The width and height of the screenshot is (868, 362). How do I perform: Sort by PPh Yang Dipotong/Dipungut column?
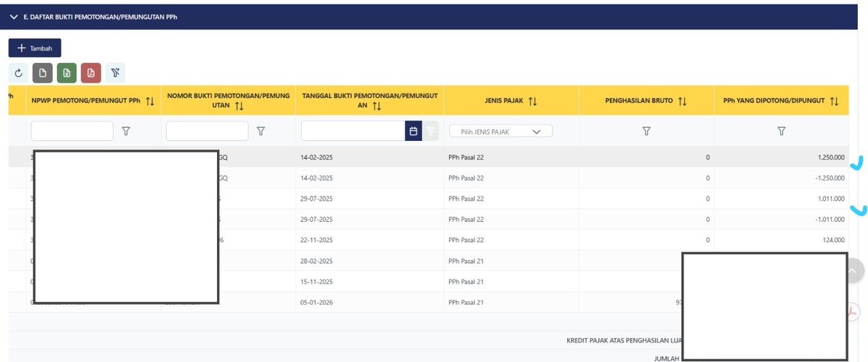(834, 101)
